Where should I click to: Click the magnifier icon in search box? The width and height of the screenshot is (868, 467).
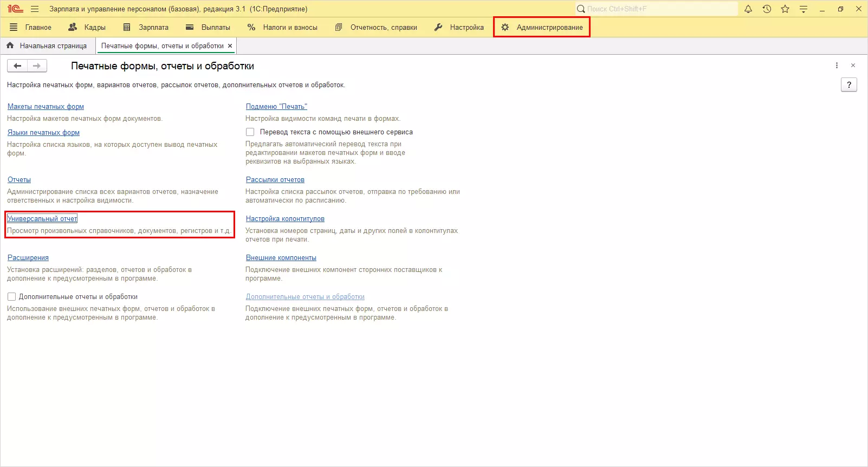(581, 9)
